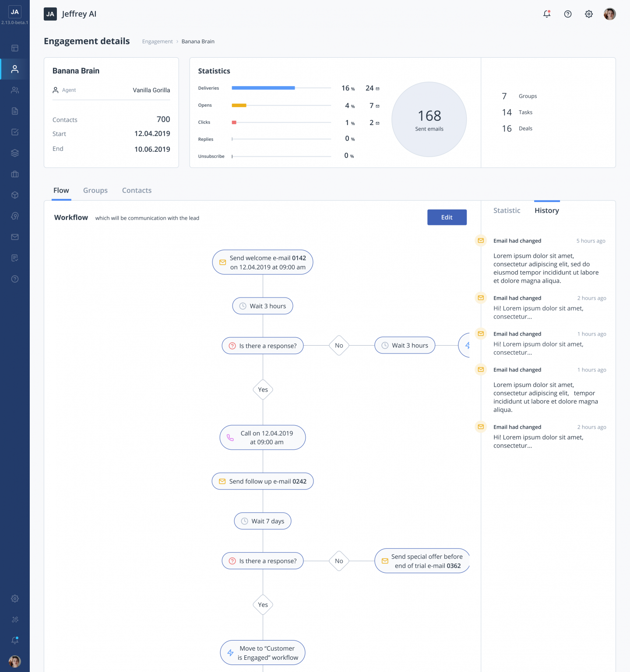
Task: Click the mail envelope icon in sidebar
Action: (x=15, y=237)
